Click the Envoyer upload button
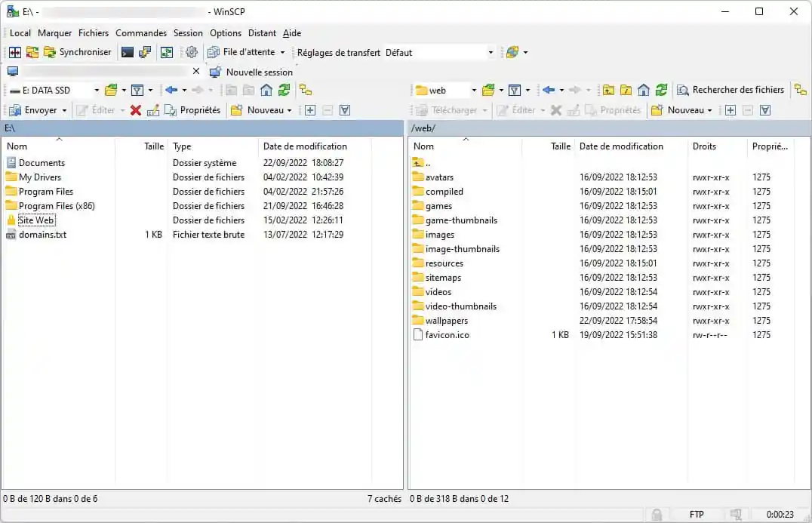The width and height of the screenshot is (812, 523). 33,110
